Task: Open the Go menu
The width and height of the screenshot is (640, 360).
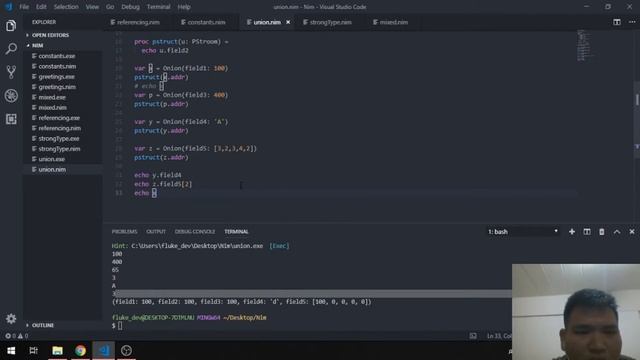Action: pos(110,7)
